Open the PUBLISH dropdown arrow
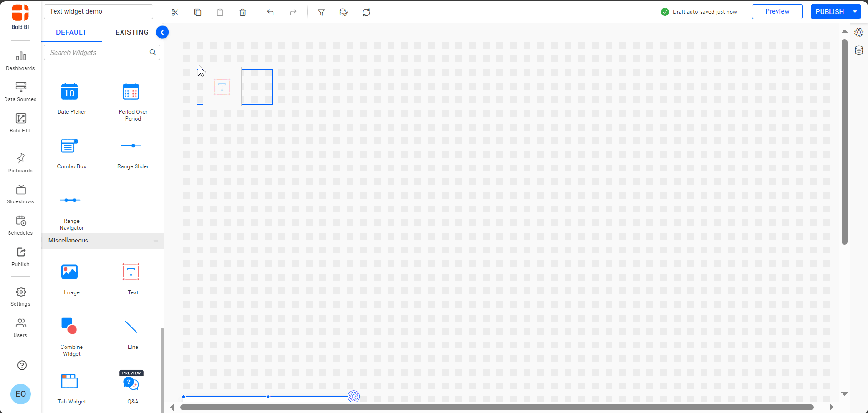 point(855,12)
